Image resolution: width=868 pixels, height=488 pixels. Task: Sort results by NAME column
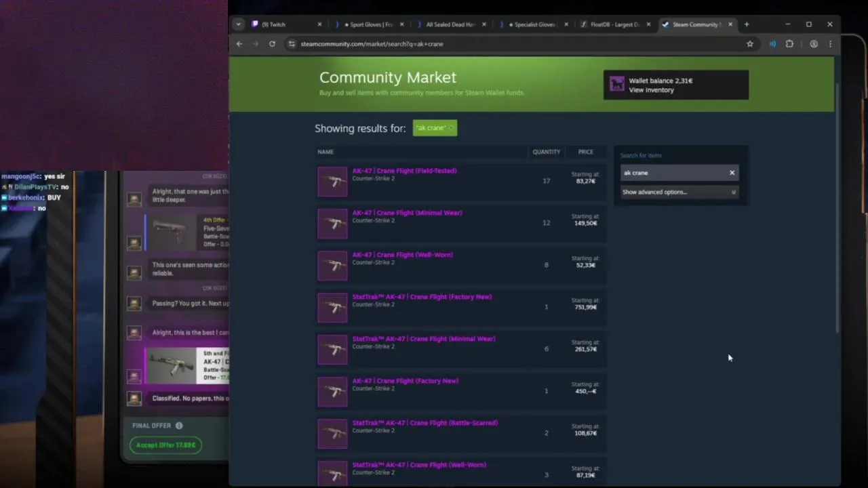pos(325,152)
